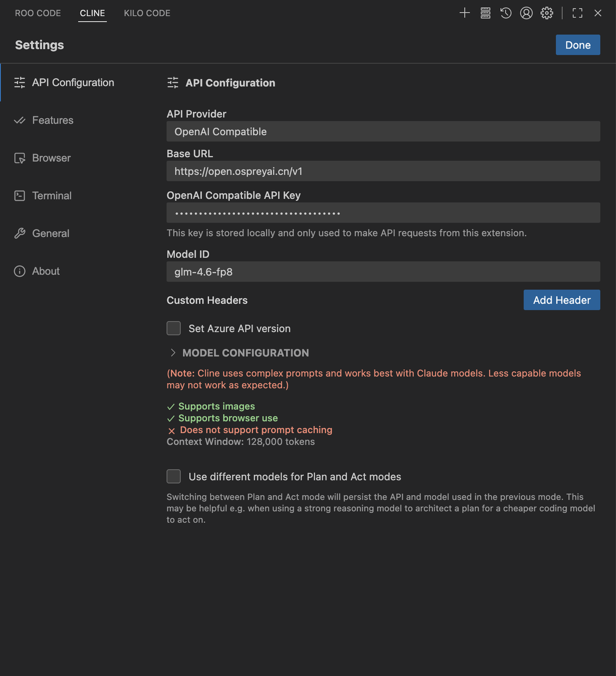Open task history clock icon
The width and height of the screenshot is (616, 676).
click(x=506, y=13)
